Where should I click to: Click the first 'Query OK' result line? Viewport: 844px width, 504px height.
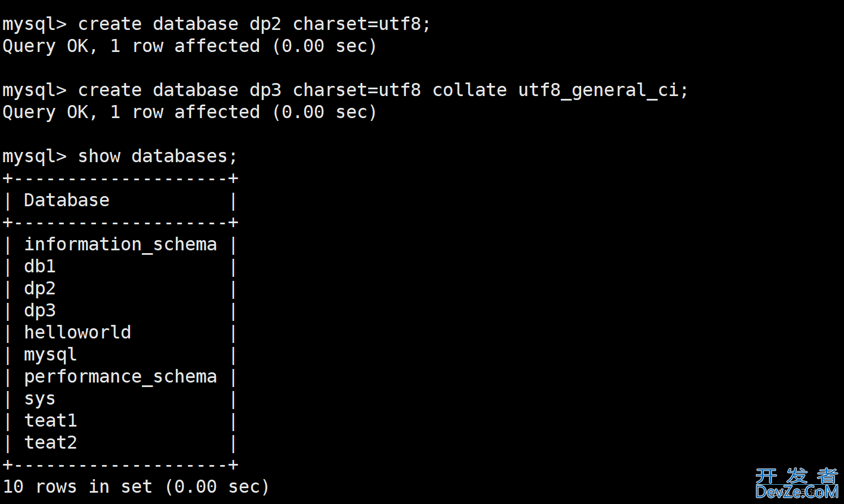coord(189,46)
